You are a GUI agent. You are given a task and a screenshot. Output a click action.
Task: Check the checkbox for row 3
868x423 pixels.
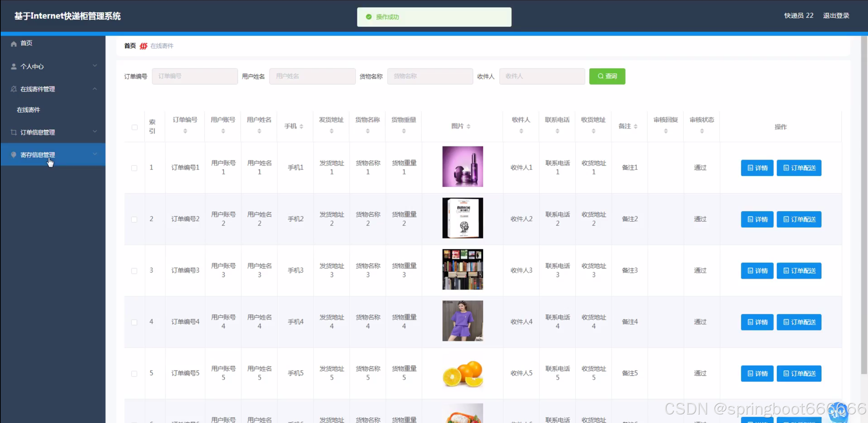[134, 271]
